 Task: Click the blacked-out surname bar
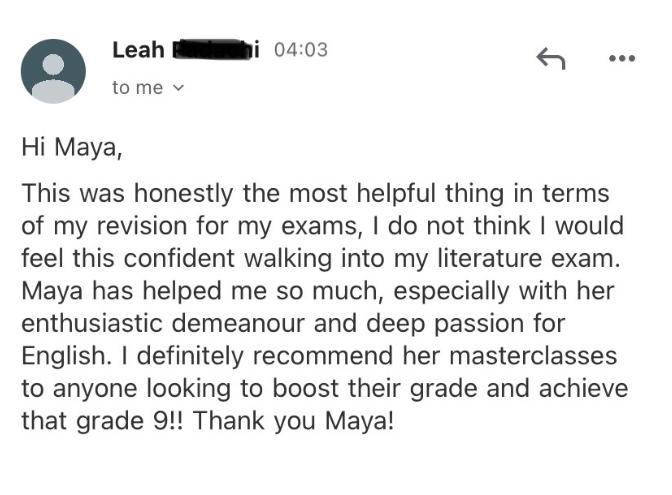coord(212,50)
